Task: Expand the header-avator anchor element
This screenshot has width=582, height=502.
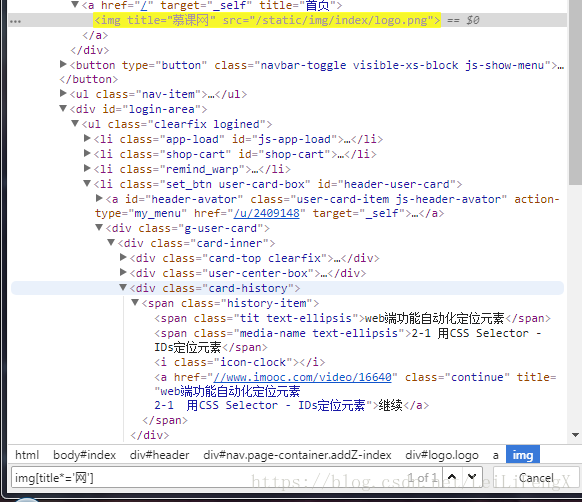Action: [x=99, y=199]
